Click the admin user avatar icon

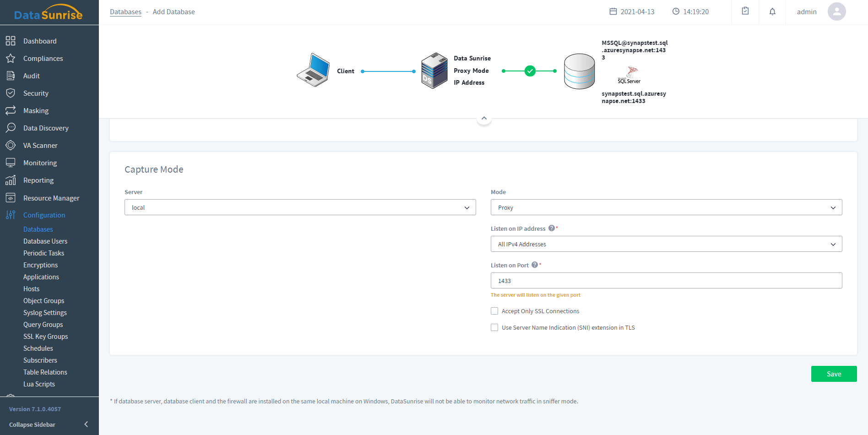[x=836, y=12]
